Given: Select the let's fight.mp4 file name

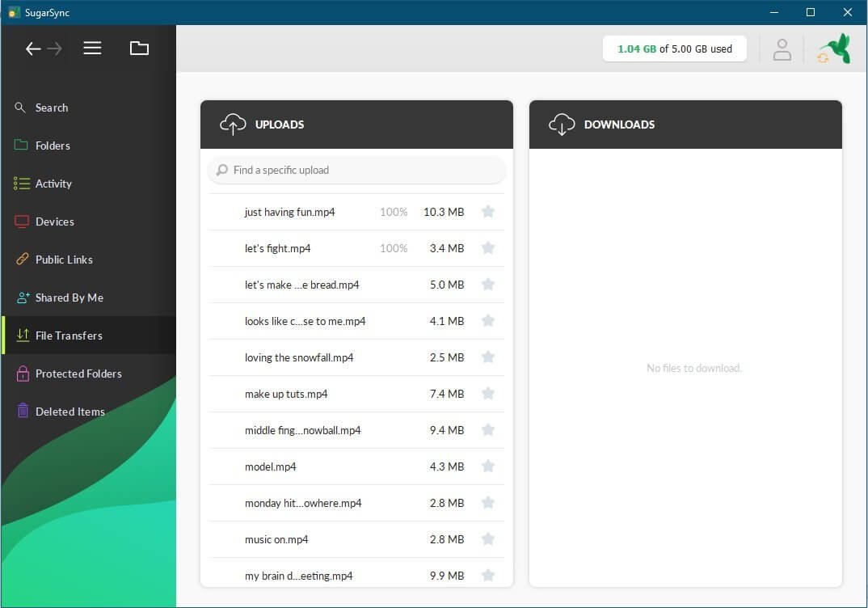Looking at the screenshot, I should pos(277,249).
